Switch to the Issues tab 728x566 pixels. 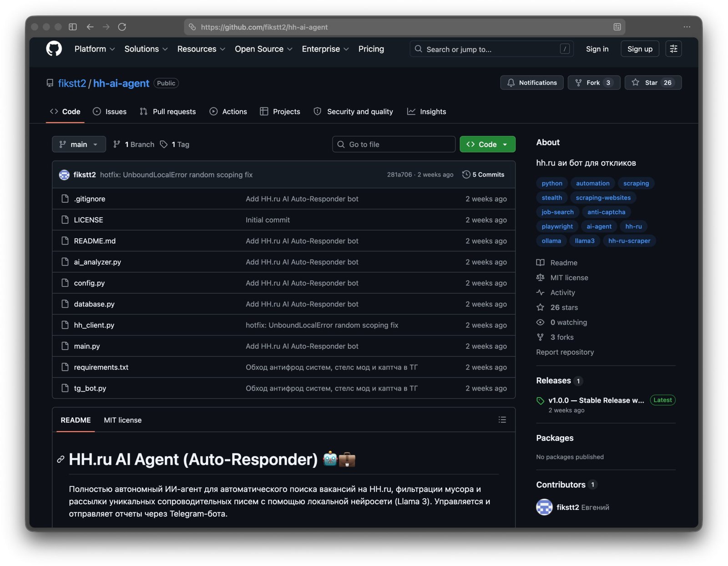tap(110, 112)
